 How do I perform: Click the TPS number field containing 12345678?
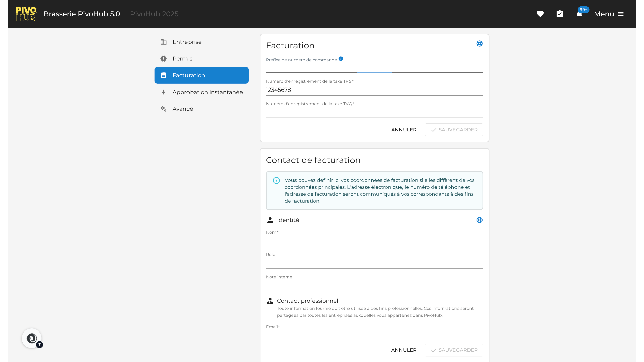tap(374, 90)
